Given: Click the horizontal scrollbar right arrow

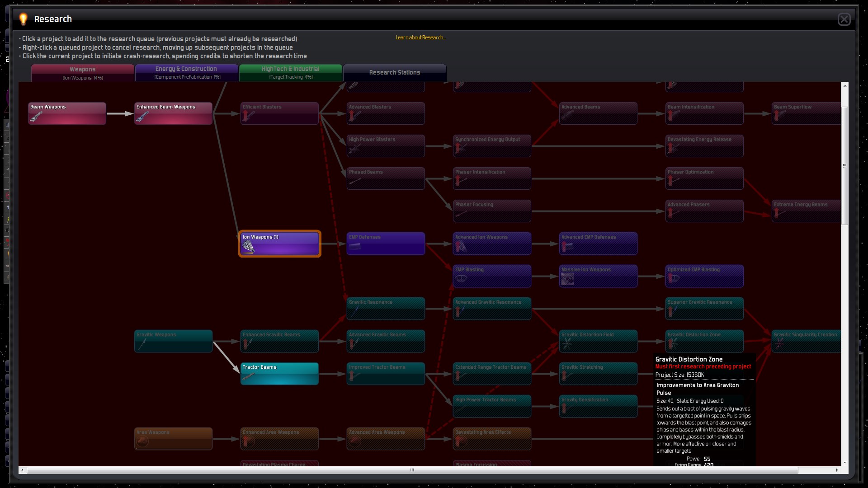Looking at the screenshot, I should pos(837,470).
